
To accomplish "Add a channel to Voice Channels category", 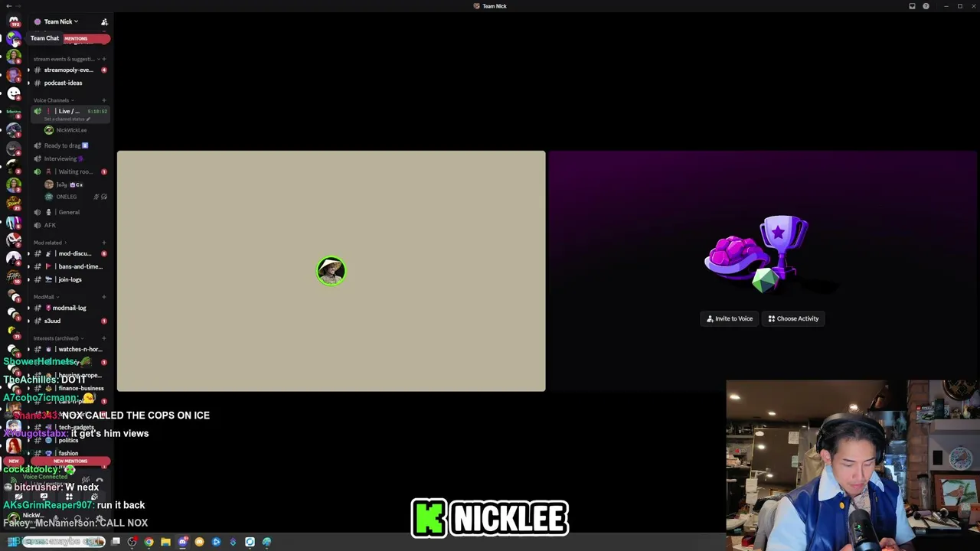I will click(104, 100).
